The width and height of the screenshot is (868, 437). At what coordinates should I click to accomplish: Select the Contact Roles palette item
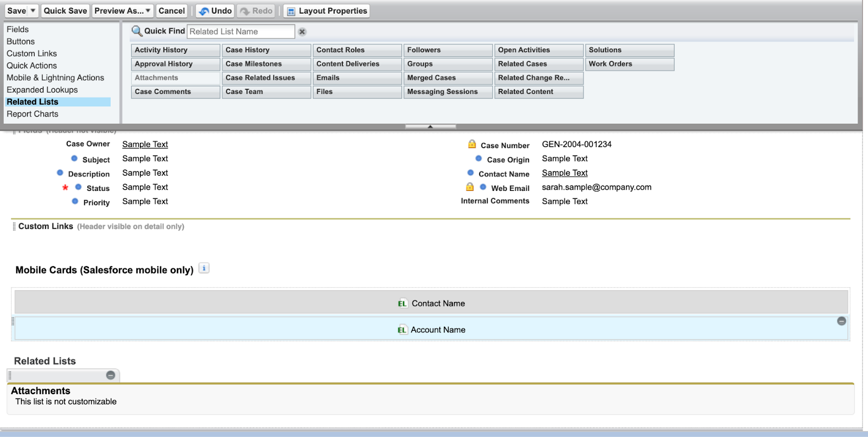tap(357, 50)
